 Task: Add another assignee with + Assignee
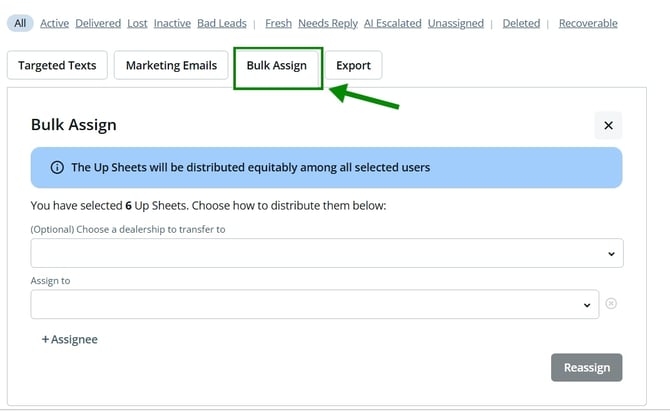point(70,339)
